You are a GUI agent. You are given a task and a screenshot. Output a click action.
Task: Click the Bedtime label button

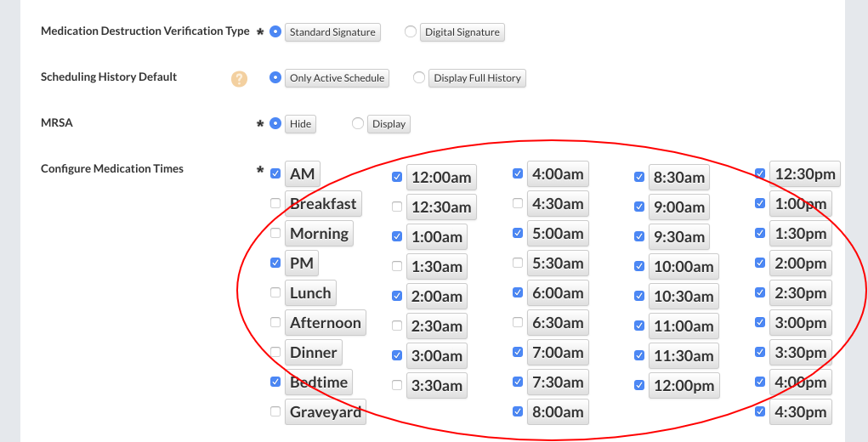pyautogui.click(x=319, y=382)
